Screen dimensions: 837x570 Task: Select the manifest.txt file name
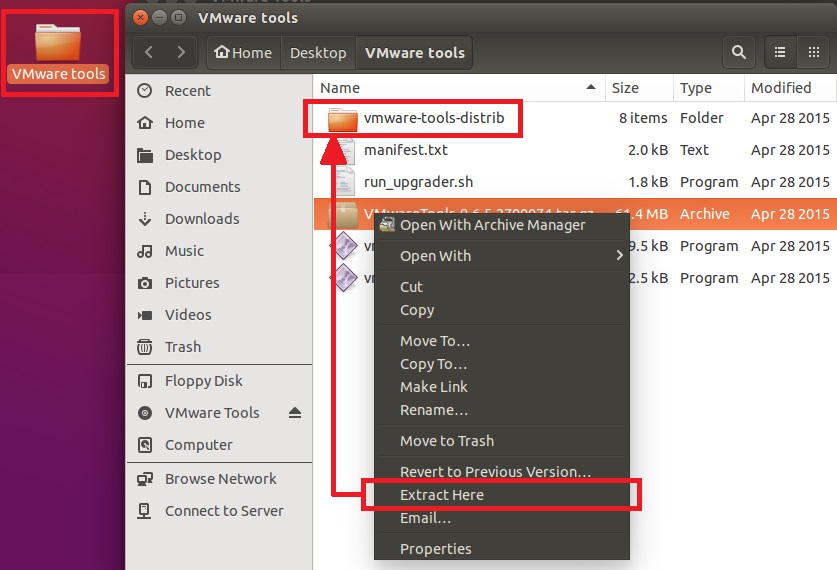[406, 150]
